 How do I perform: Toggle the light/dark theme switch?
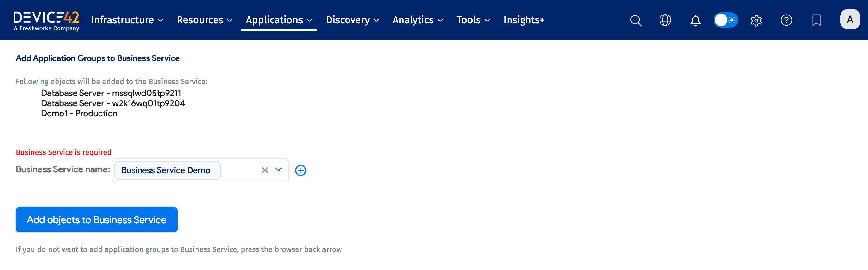726,20
